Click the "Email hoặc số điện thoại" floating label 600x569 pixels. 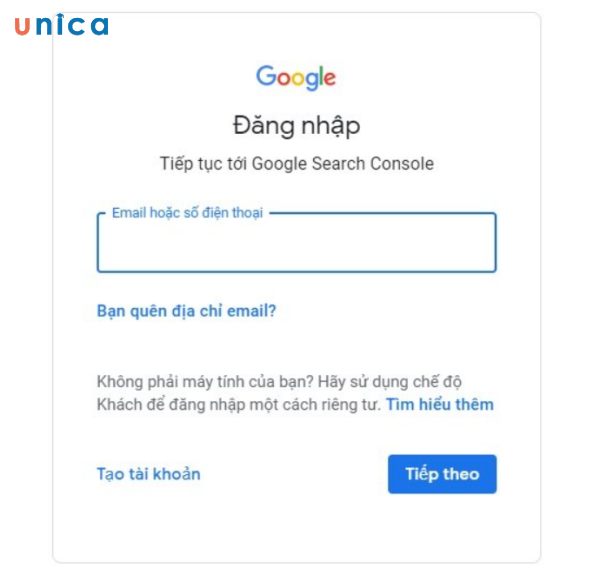(187, 213)
